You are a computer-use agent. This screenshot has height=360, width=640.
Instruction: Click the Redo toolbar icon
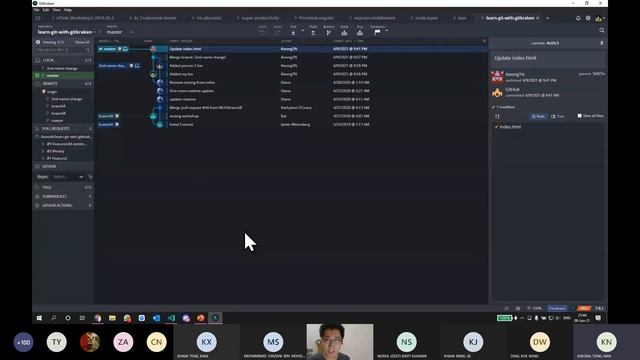click(278, 32)
